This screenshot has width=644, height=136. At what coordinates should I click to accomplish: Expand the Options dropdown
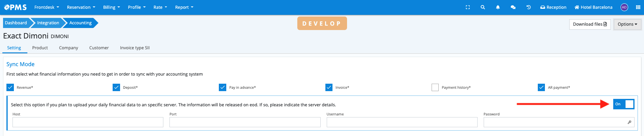(x=627, y=24)
